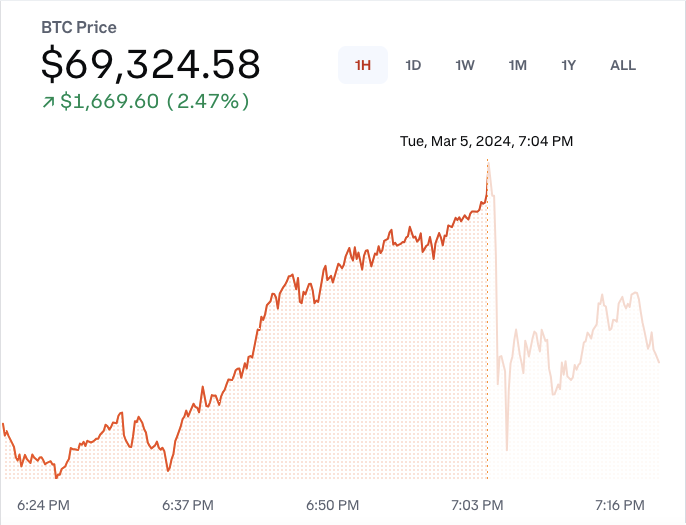686x525 pixels.
Task: Select the 1H time range tab
Action: (x=363, y=66)
